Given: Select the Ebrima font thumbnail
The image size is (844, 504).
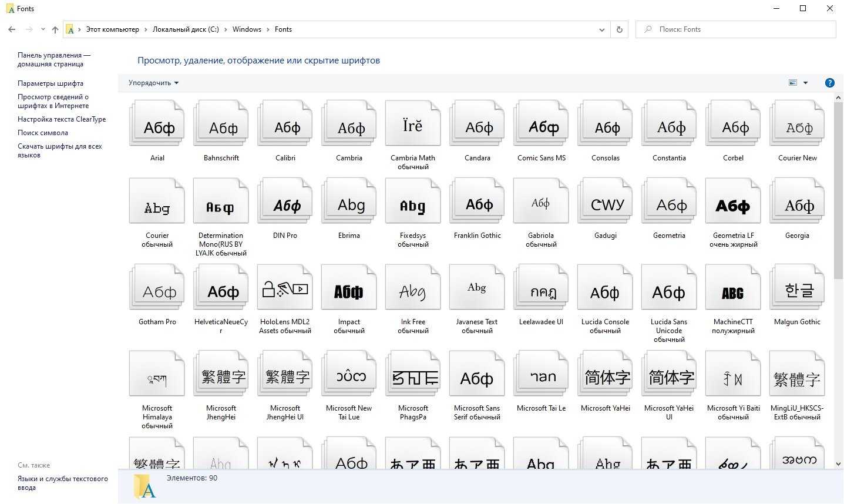Looking at the screenshot, I should tap(349, 201).
